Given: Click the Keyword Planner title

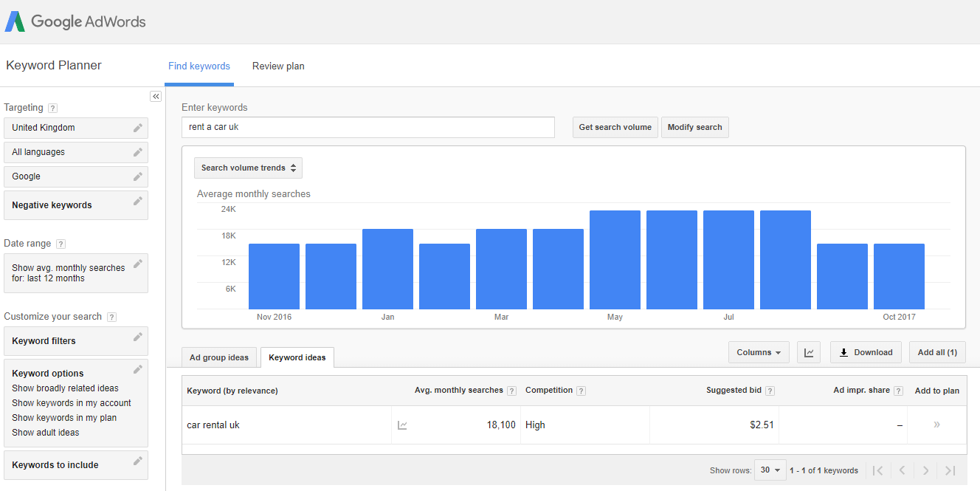Looking at the screenshot, I should coord(54,66).
